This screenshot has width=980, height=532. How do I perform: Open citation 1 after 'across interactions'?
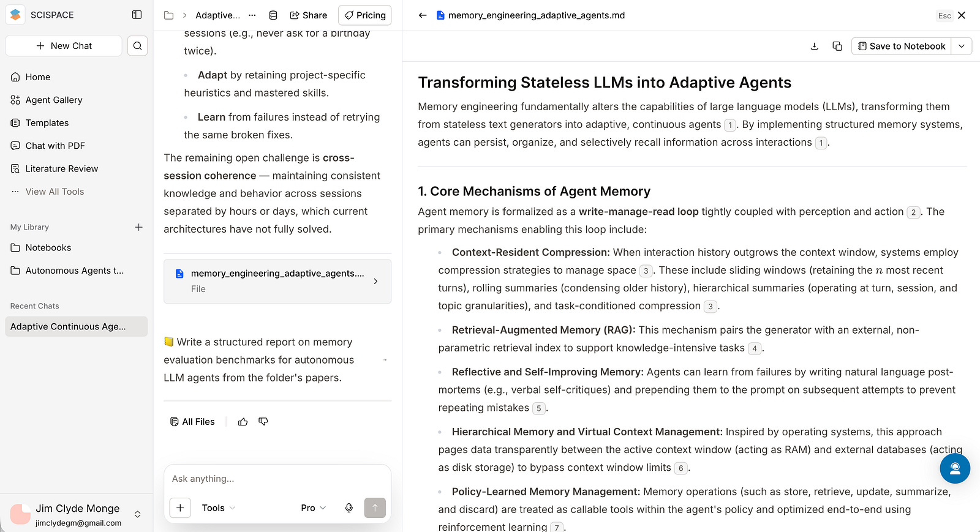pyautogui.click(x=821, y=143)
